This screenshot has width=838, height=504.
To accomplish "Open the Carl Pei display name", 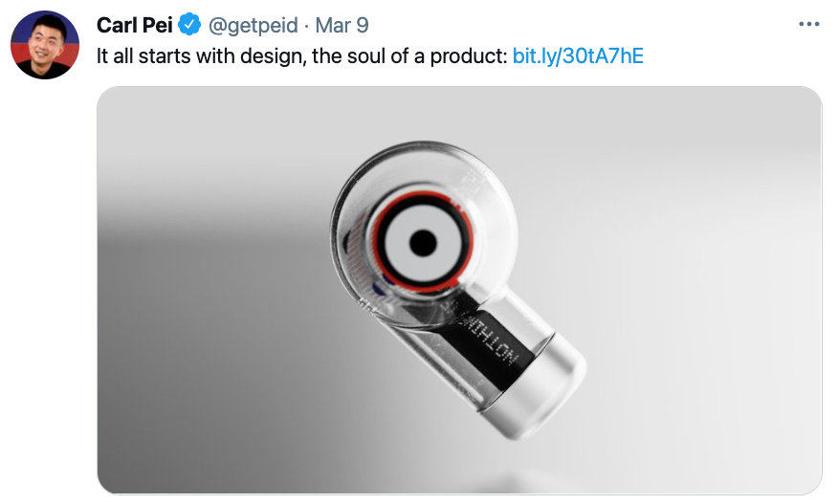I will [x=134, y=25].
